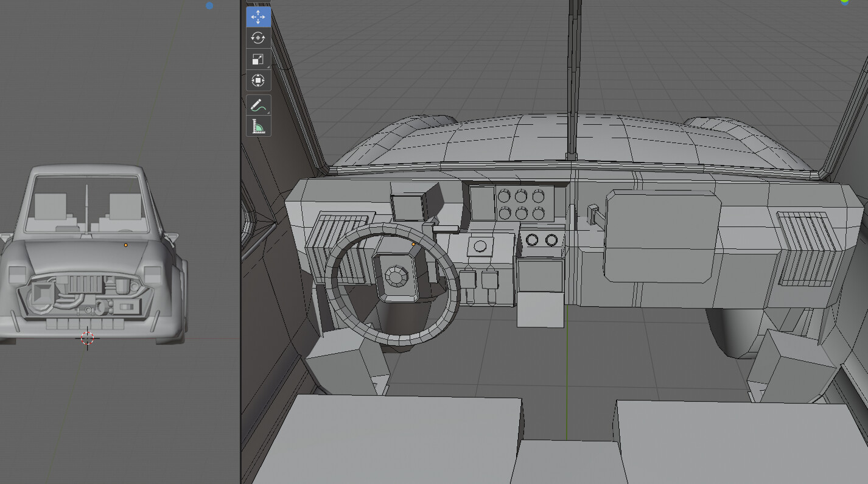
Task: Activate the Transform tool
Action: tap(258, 80)
